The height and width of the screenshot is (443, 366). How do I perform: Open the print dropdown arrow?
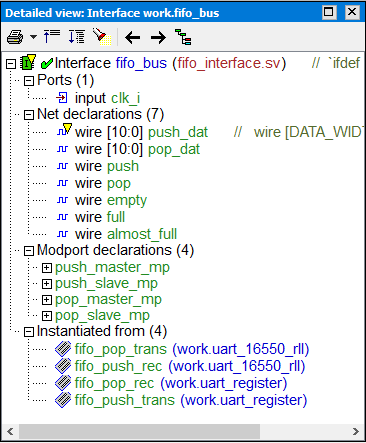(x=33, y=37)
